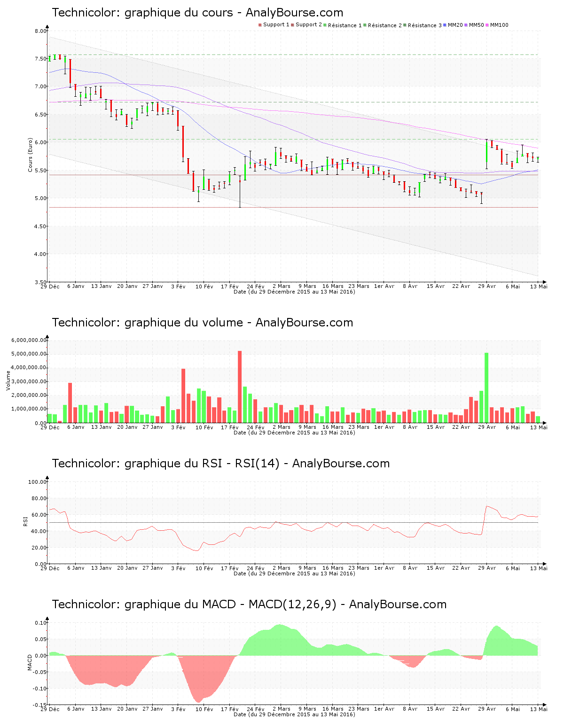Viewport: 564px width, 728px height.
Task: Click the 'graphique du volume' chart title
Action: click(x=202, y=323)
